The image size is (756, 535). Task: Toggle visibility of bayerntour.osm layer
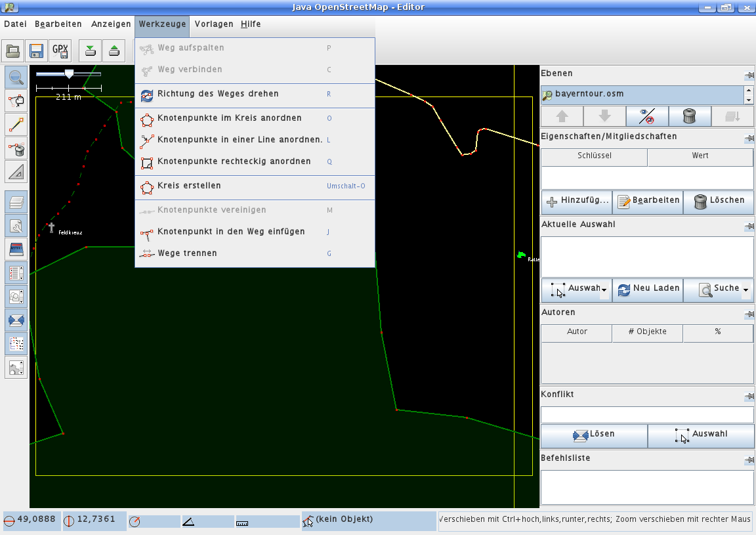click(x=646, y=116)
